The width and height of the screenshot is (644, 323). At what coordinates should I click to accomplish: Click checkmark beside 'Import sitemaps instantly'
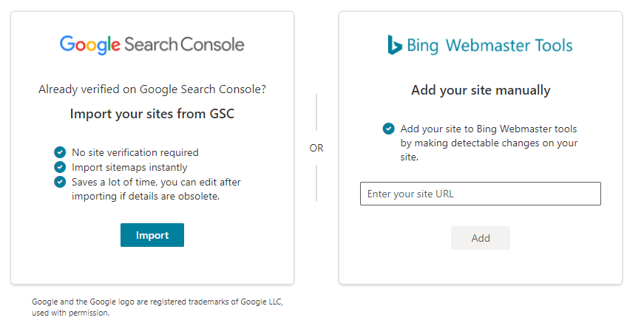point(60,167)
